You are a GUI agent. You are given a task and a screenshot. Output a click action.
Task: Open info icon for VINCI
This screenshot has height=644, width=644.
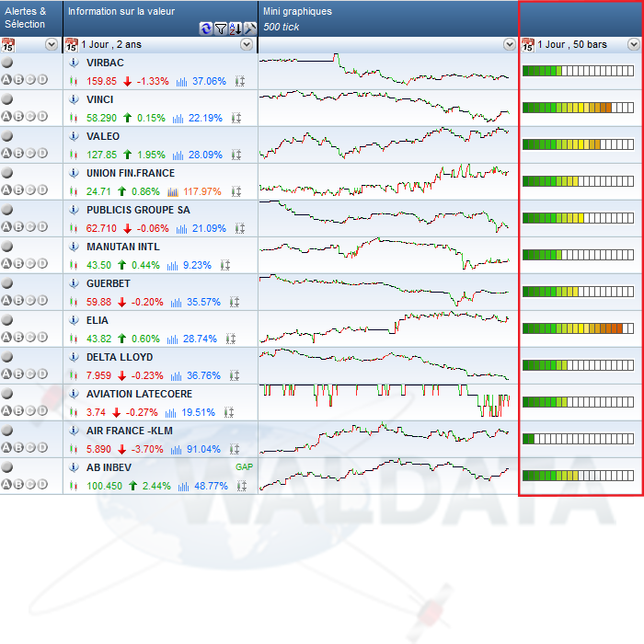click(x=74, y=99)
